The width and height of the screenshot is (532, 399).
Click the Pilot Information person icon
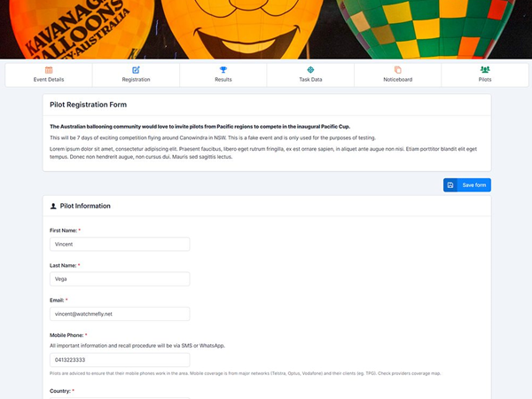pyautogui.click(x=53, y=207)
